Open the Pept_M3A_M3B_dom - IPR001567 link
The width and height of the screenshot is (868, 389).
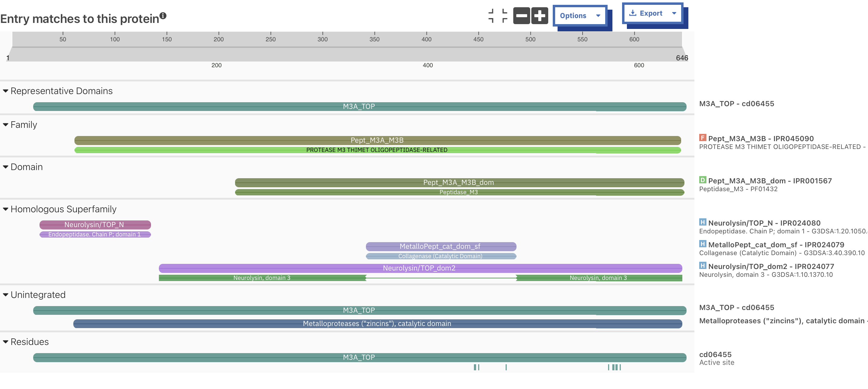pos(770,181)
